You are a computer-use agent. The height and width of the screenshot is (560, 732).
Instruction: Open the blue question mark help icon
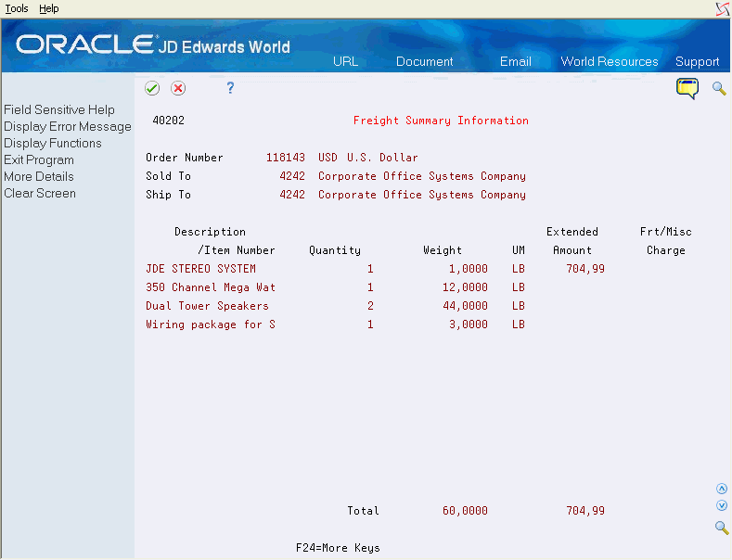coord(230,88)
